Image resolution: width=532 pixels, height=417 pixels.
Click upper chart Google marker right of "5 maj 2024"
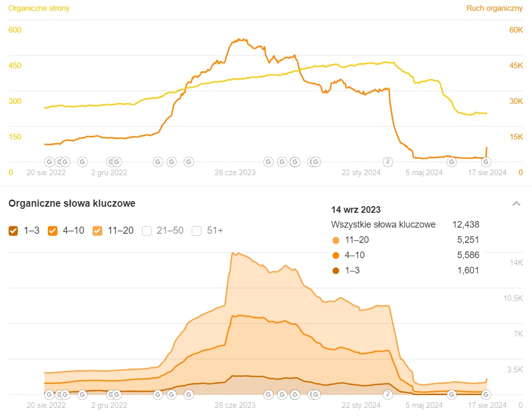coord(451,162)
